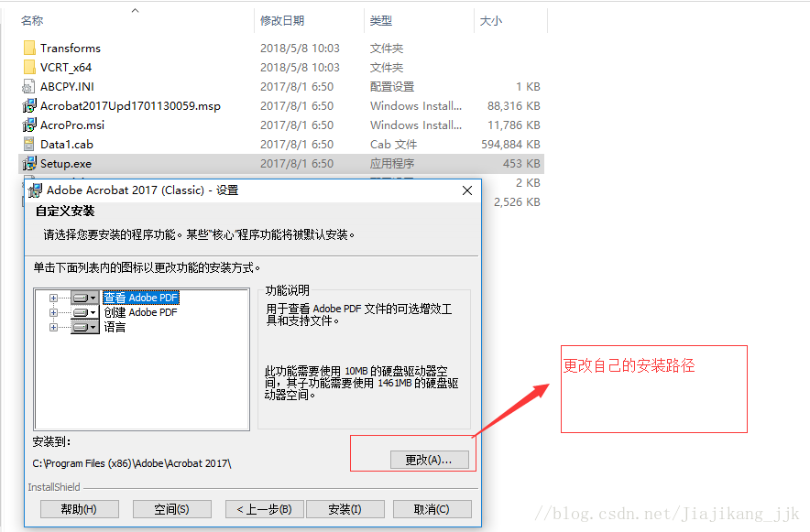Sort files by 大小 column header
The height and width of the screenshot is (532, 810).
(x=491, y=21)
